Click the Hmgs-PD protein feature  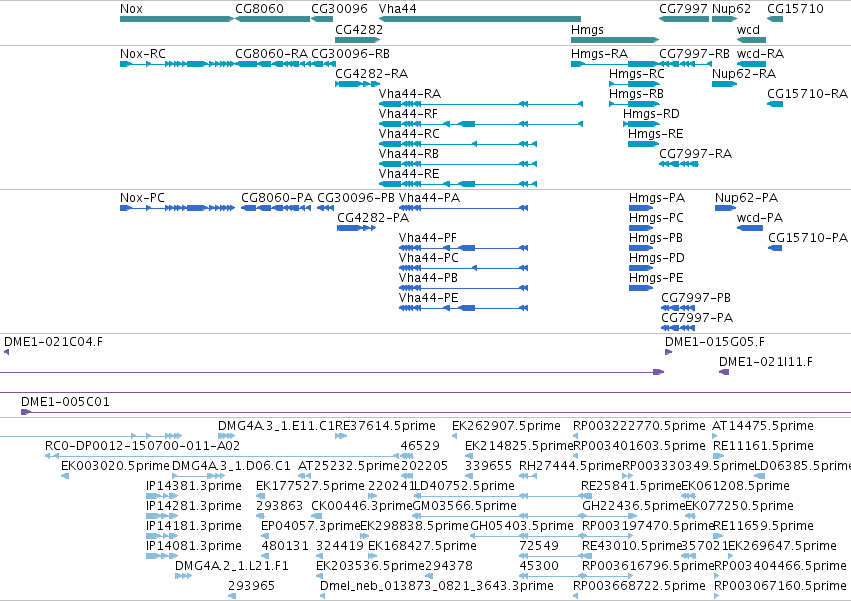[641, 268]
